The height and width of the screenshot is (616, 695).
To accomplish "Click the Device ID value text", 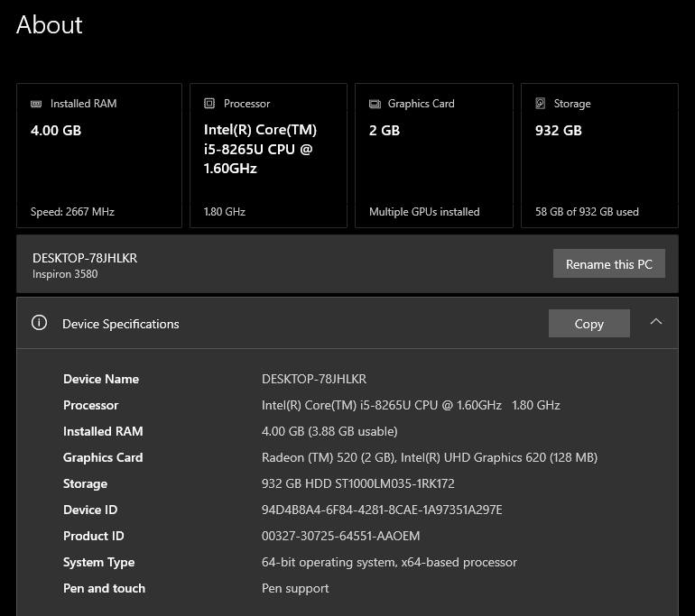I will (382, 510).
